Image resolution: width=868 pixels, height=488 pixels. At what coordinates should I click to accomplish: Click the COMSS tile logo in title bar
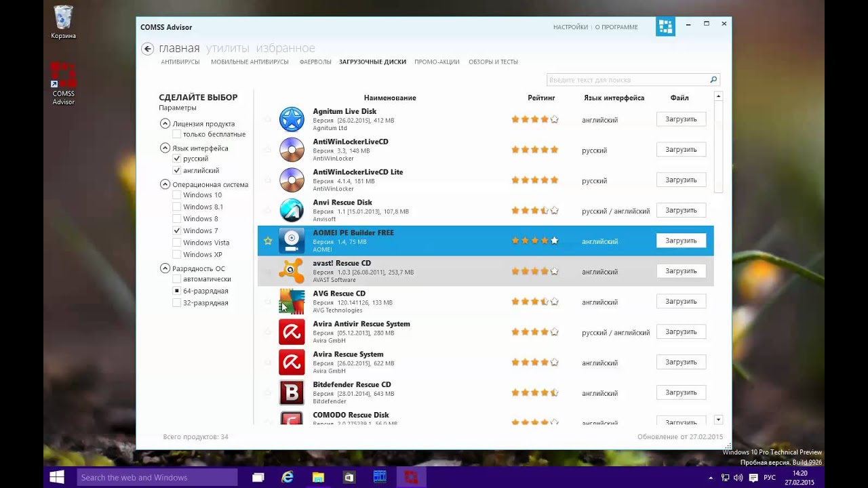[665, 26]
